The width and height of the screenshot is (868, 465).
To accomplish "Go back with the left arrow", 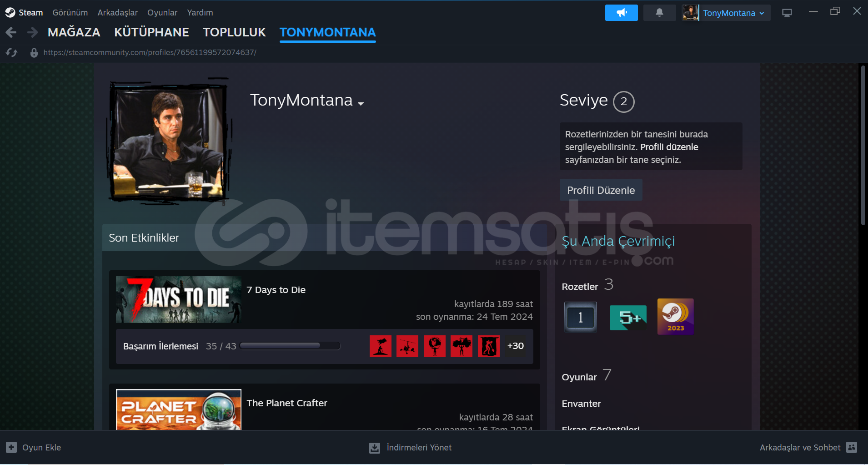I will pyautogui.click(x=11, y=32).
